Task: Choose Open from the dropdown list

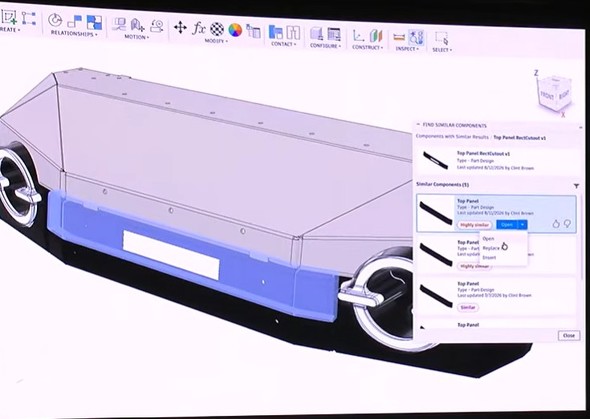Action: (488, 238)
